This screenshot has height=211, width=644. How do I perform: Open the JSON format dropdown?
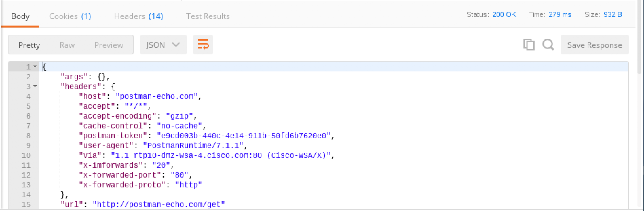pos(163,45)
